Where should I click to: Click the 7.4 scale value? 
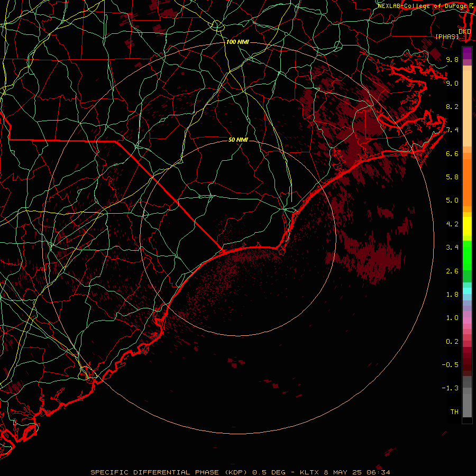pyautogui.click(x=452, y=130)
